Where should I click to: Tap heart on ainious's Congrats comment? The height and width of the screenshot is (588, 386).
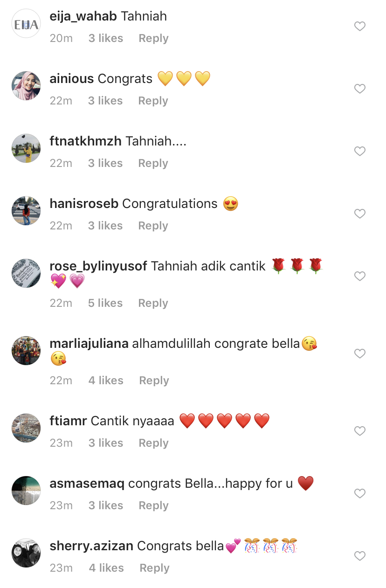click(x=360, y=89)
